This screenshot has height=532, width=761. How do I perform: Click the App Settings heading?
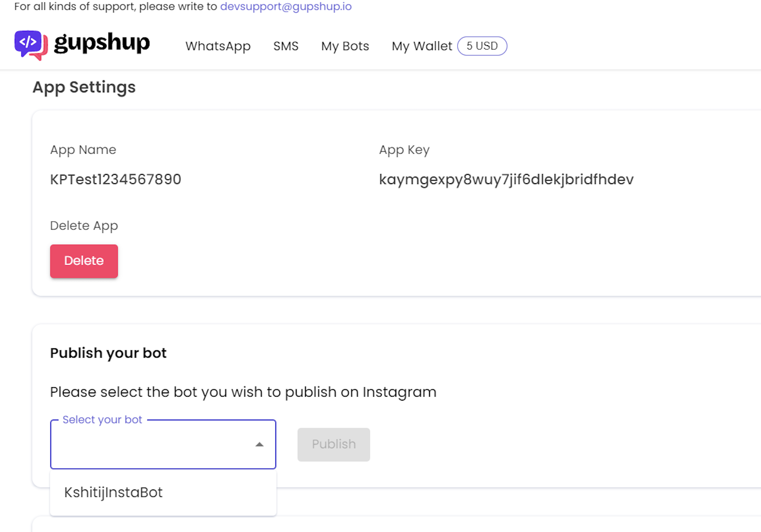pyautogui.click(x=84, y=87)
